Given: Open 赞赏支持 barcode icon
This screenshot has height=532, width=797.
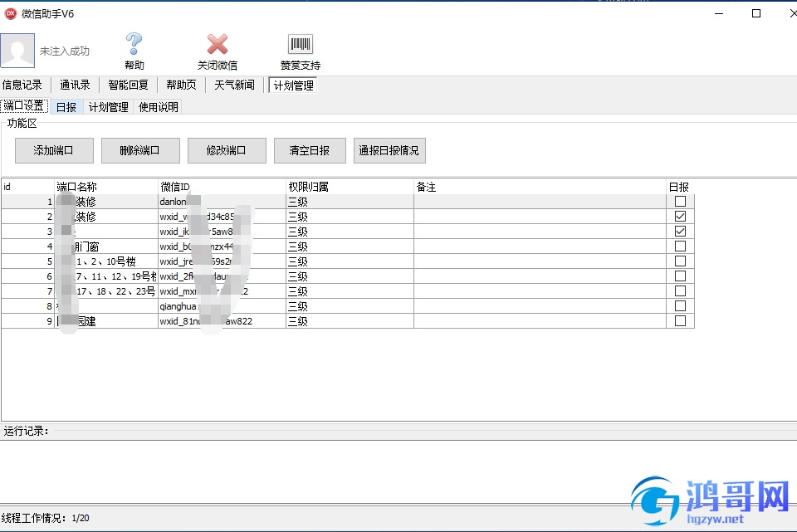Looking at the screenshot, I should 300,51.
